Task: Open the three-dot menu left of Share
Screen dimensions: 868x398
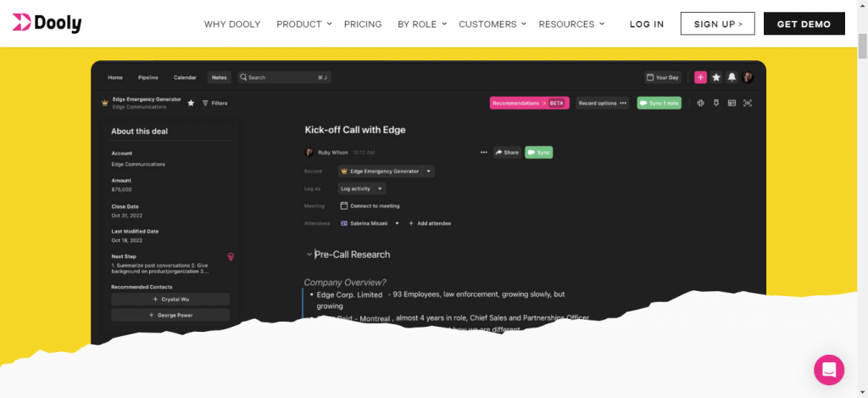Action: pyautogui.click(x=484, y=153)
